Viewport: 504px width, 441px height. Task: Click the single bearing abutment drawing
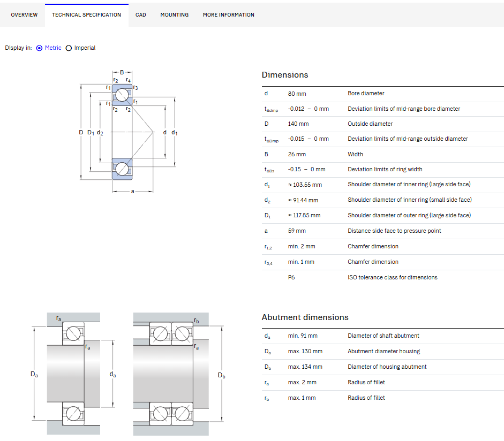pos(73,374)
